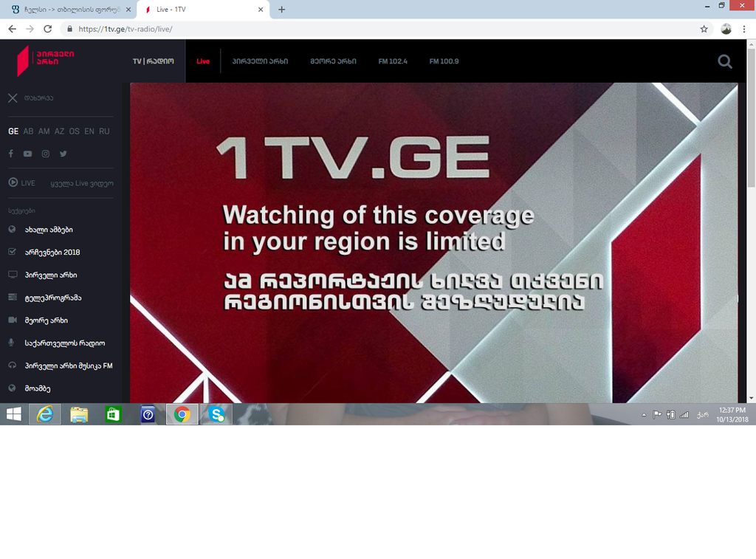Click the page vertical scrollbar thumb
This screenshot has height=559, width=756.
tap(751, 117)
